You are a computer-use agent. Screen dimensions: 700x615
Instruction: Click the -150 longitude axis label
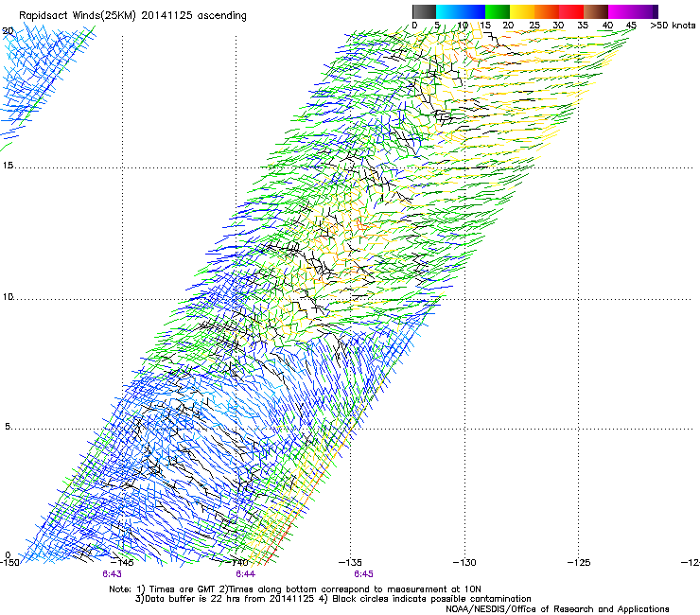click(x=9, y=562)
